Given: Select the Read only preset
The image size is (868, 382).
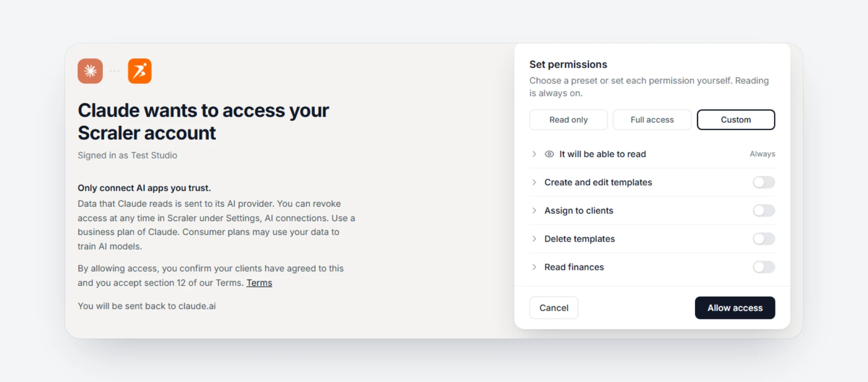Looking at the screenshot, I should pyautogui.click(x=569, y=120).
